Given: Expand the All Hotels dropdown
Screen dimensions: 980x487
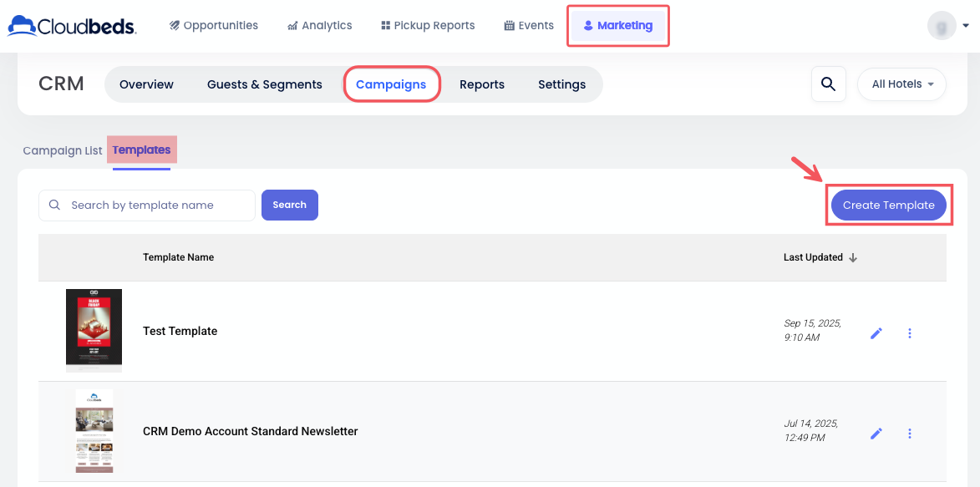Looking at the screenshot, I should click(x=901, y=84).
